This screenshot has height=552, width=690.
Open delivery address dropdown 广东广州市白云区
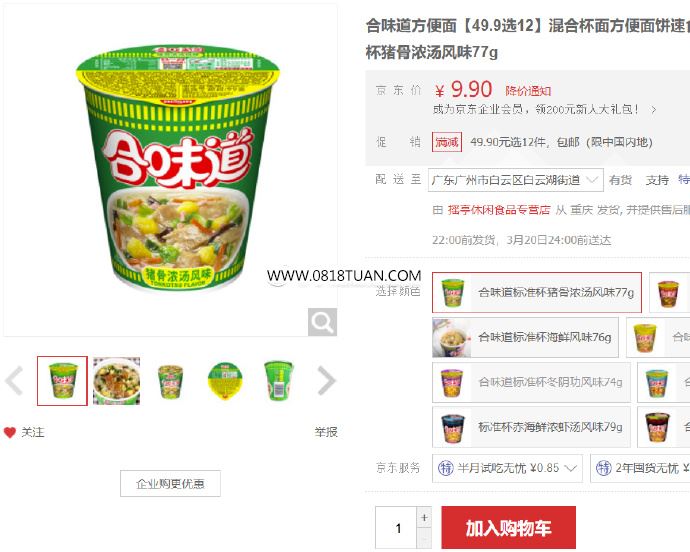515,180
